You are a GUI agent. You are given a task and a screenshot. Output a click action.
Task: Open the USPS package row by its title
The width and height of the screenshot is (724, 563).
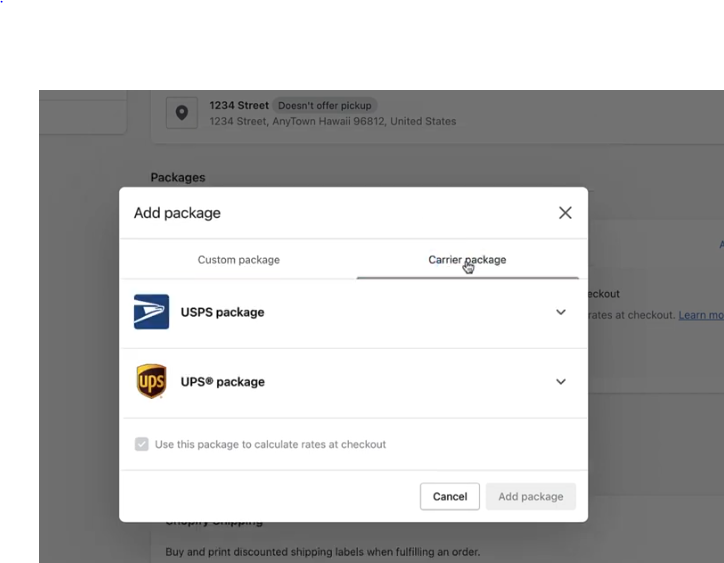click(223, 312)
